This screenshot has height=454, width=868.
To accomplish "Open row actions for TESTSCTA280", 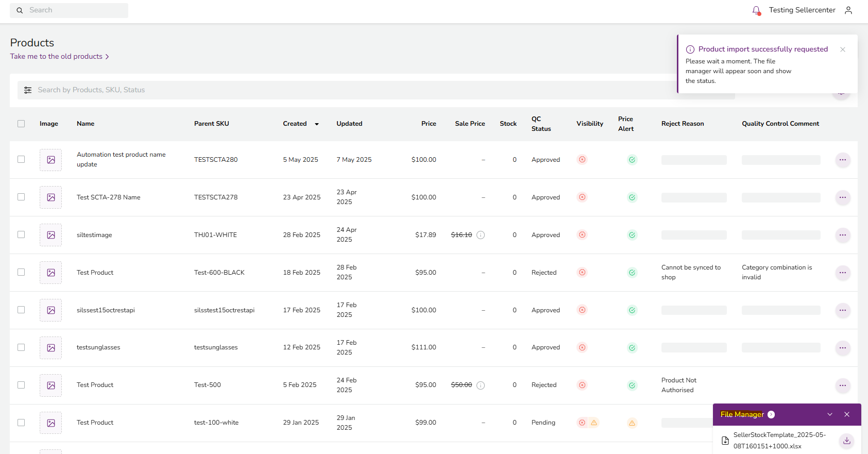I will pyautogui.click(x=843, y=160).
